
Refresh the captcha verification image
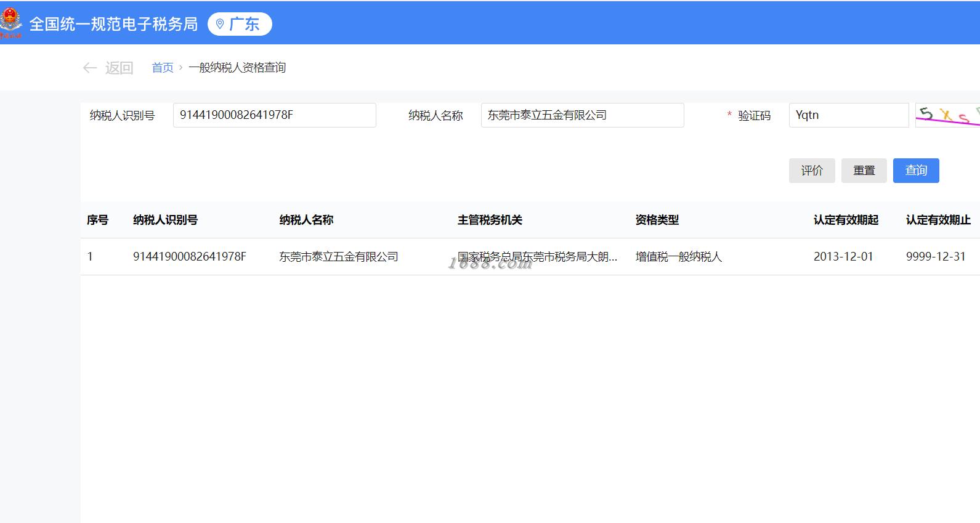[947, 115]
